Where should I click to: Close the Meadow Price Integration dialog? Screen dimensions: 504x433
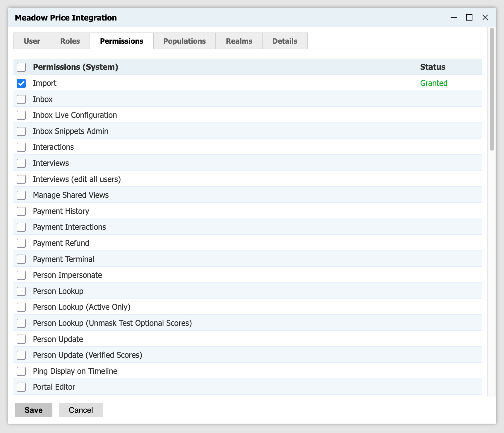(485, 18)
